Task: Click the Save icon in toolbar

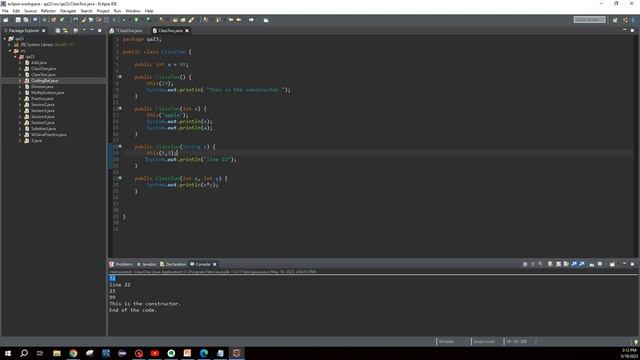Action: pyautogui.click(x=18, y=20)
